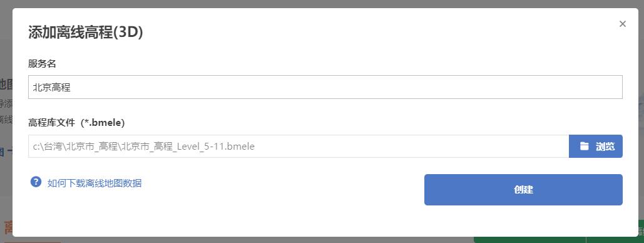Close the dialog with the X icon
The height and width of the screenshot is (243, 644).
(623, 24)
